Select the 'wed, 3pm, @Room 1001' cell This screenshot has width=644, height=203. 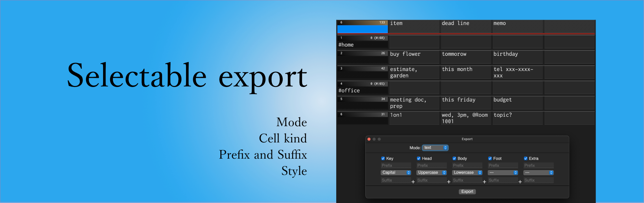pyautogui.click(x=466, y=118)
